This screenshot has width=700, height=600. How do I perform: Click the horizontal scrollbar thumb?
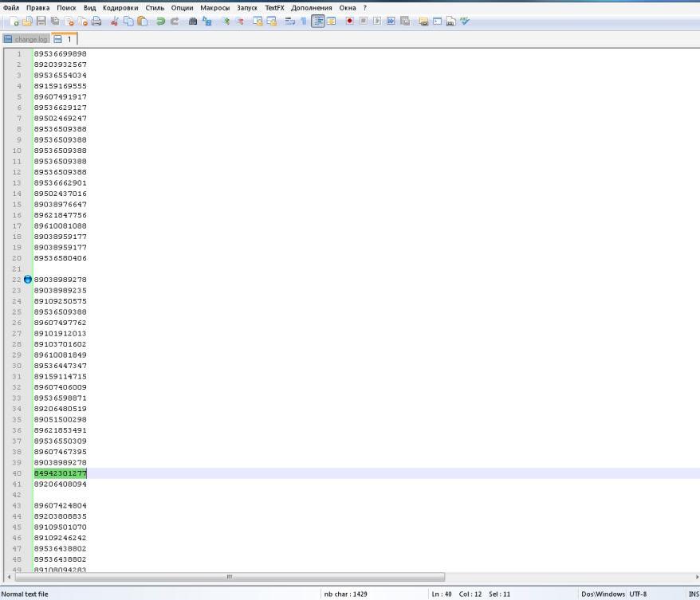pos(230,577)
